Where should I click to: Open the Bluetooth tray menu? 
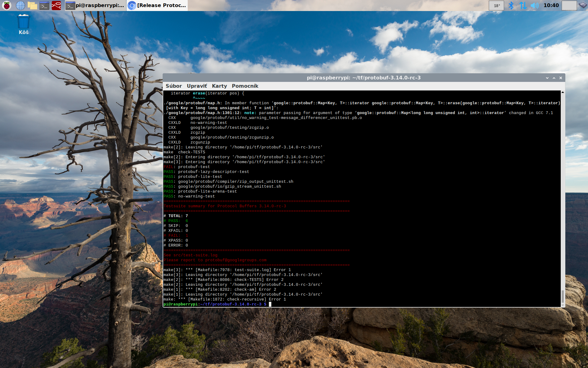(511, 5)
